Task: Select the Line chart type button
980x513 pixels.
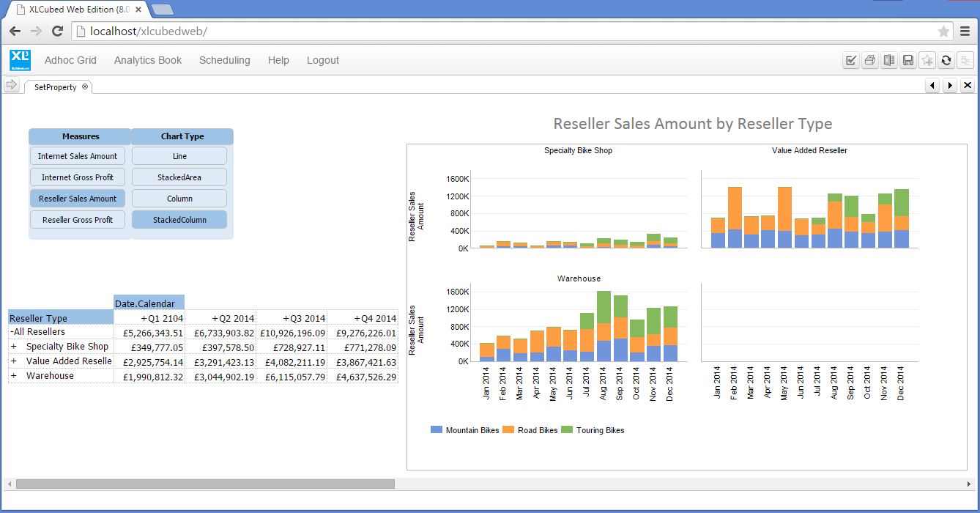Action: pos(179,156)
